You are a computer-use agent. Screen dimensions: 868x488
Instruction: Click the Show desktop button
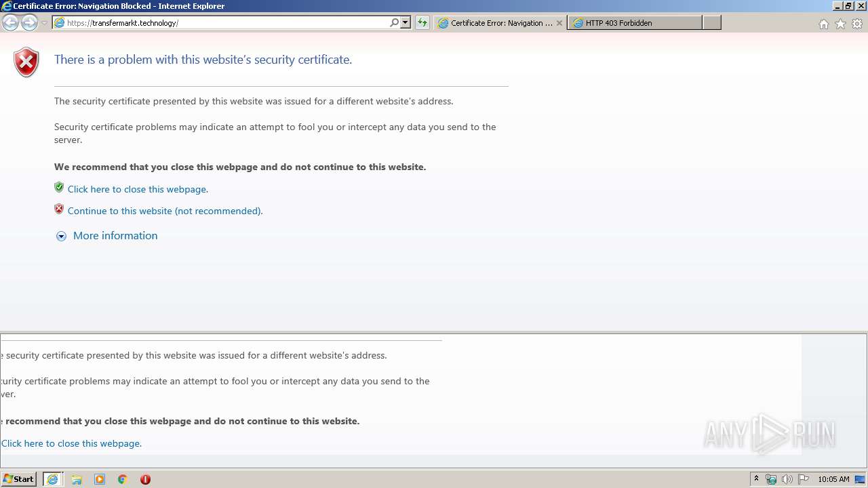click(861, 479)
